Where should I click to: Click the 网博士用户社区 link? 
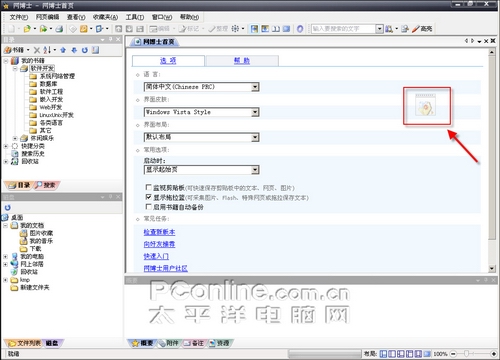click(166, 268)
